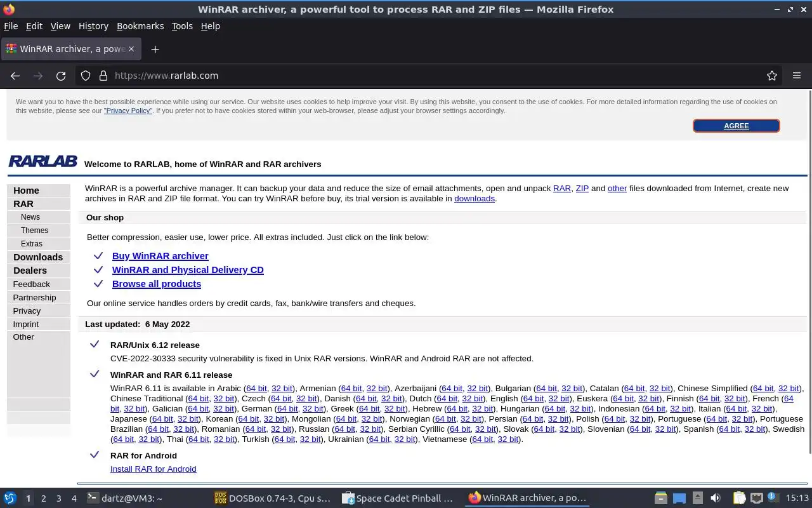Go back to the previous page
The height and width of the screenshot is (508, 812).
tap(15, 76)
